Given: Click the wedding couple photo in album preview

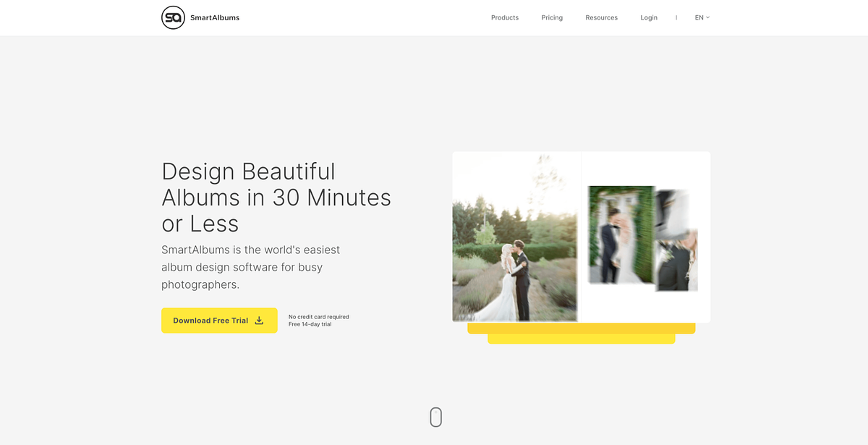Looking at the screenshot, I should 515,237.
